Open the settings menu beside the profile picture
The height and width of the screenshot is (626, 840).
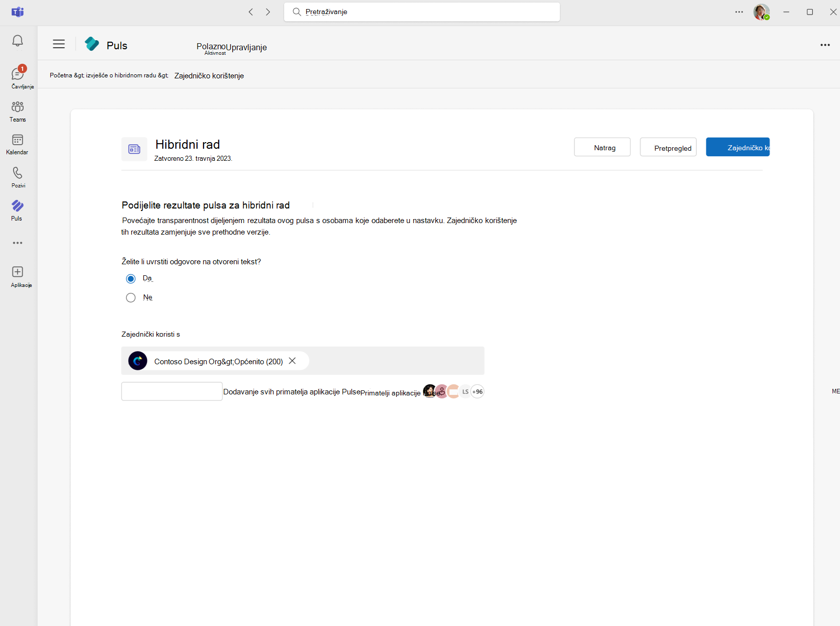click(738, 12)
